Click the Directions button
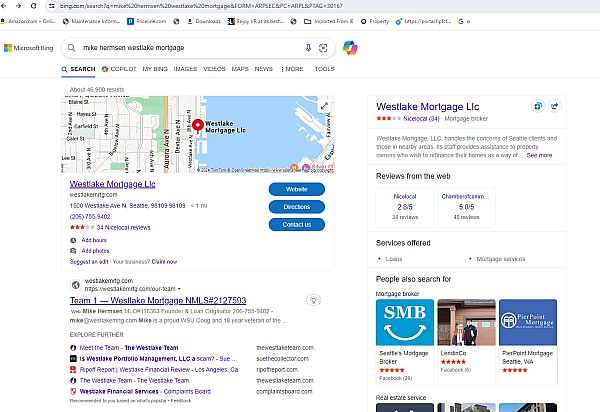Screen dimensions: 600x412 pos(297,207)
